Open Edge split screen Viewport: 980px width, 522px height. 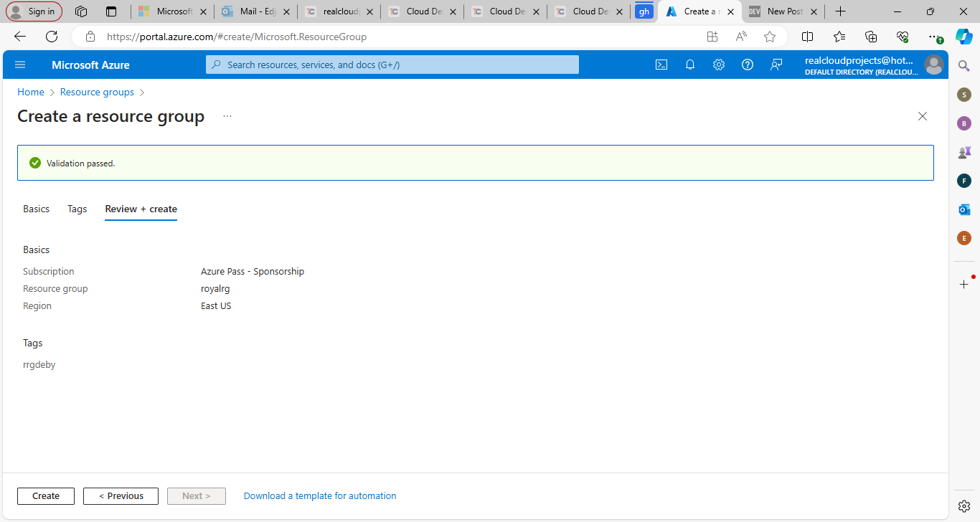click(807, 37)
